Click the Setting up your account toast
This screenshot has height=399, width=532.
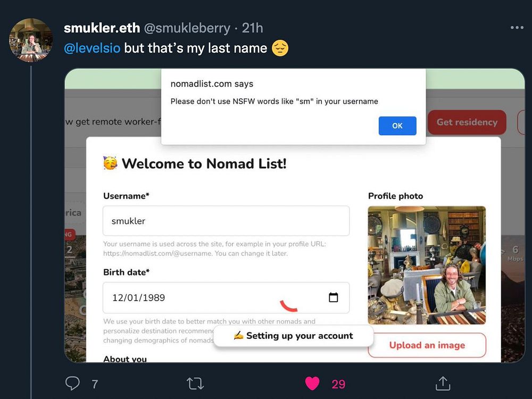(293, 336)
